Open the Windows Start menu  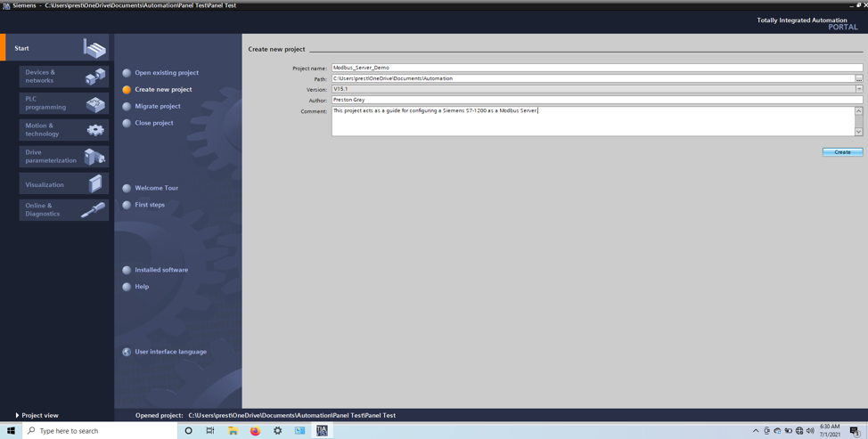pyautogui.click(x=11, y=431)
